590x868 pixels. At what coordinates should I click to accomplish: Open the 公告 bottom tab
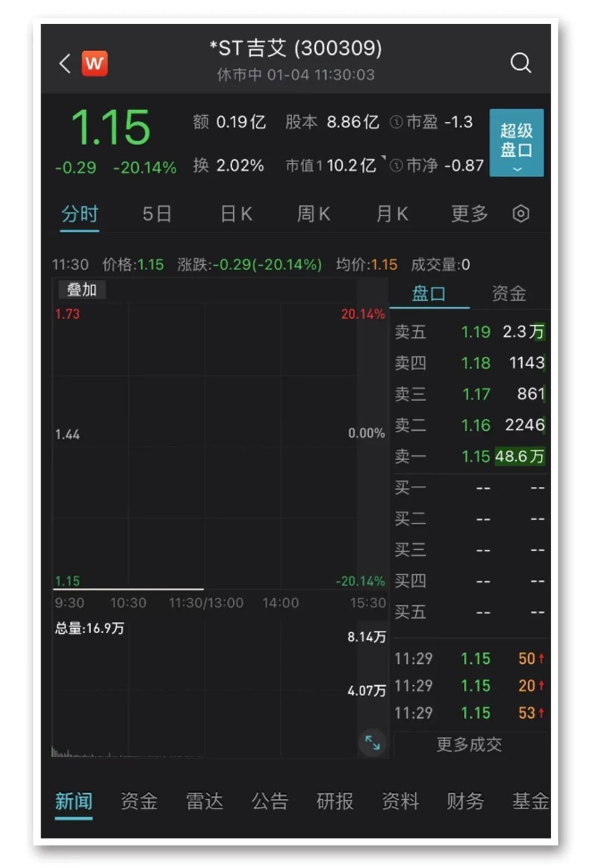pyautogui.click(x=270, y=801)
